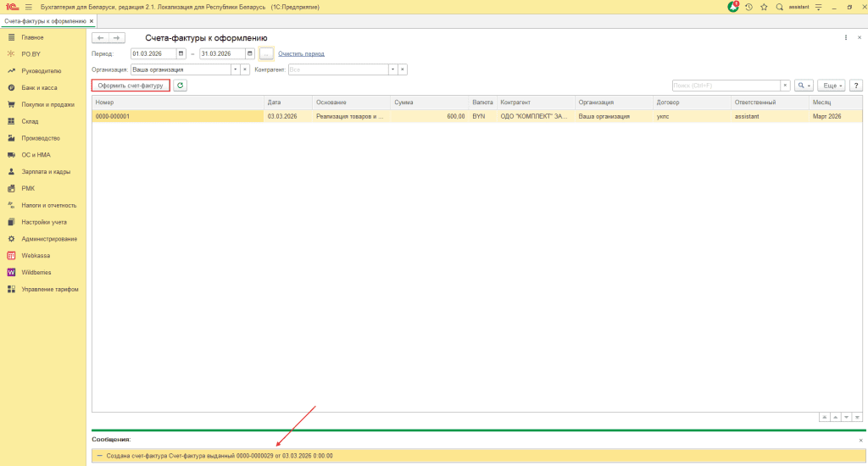Close the Счета-фактуры к оформлению tab

click(92, 19)
